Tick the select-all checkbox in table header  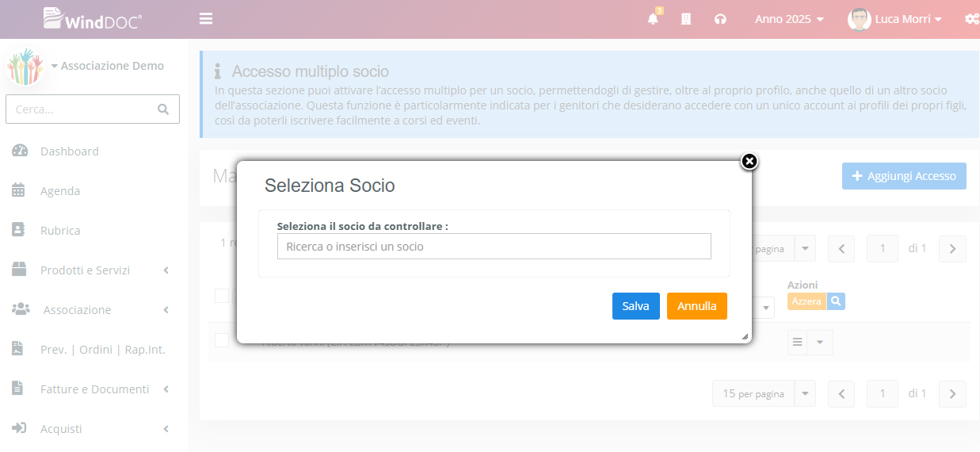point(222,296)
